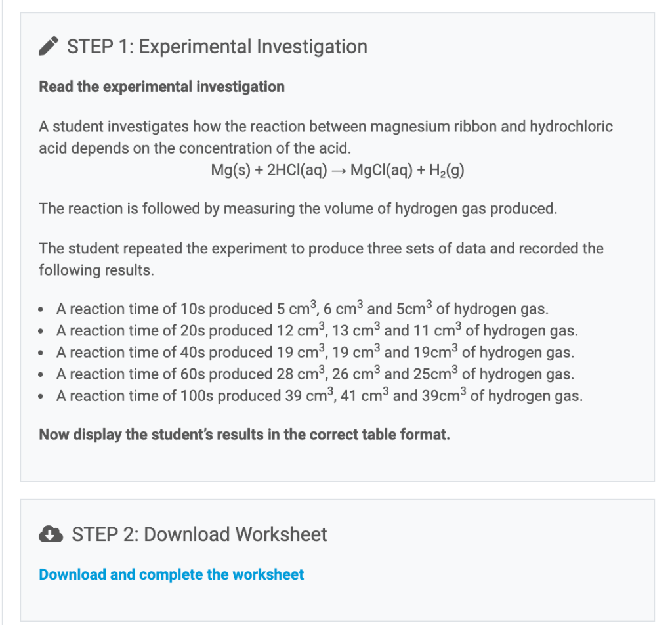The width and height of the screenshot is (672, 625).
Task: Click the 20s reaction time bullet line
Action: [317, 330]
